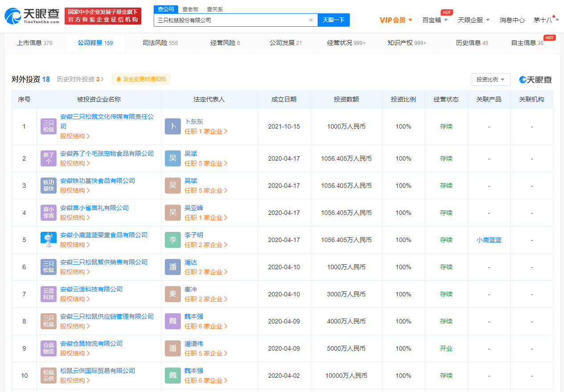Expand 任职 2 家企业 under 李子明
Image resolution: width=564 pixels, height=392 pixels.
[x=206, y=245]
